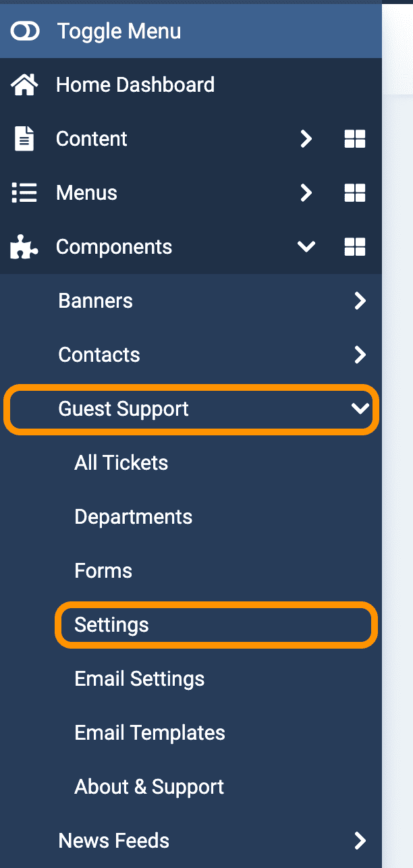Collapse the Guest Support submenu

coord(360,408)
